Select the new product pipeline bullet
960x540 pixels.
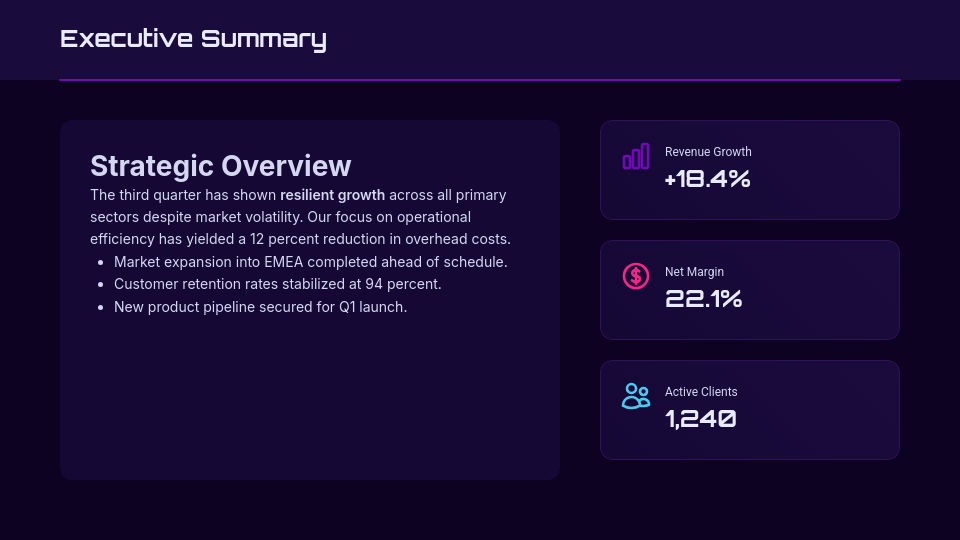tap(260, 307)
